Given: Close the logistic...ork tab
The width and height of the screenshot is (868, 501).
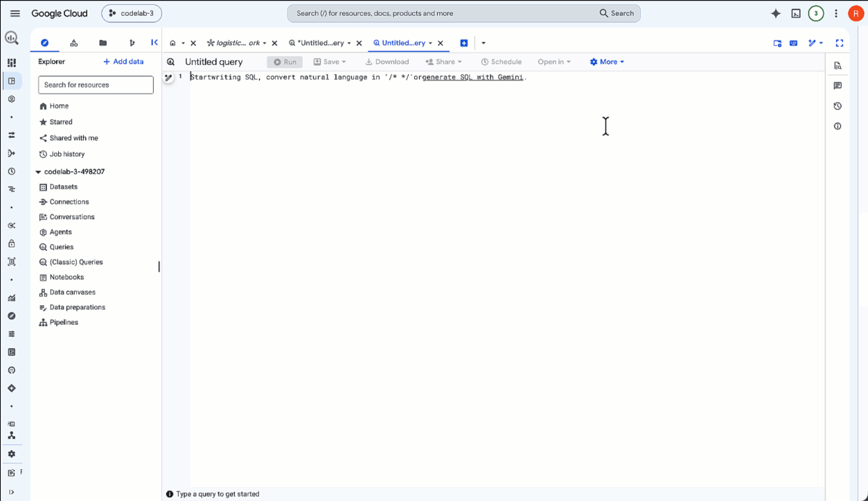Looking at the screenshot, I should click(274, 43).
